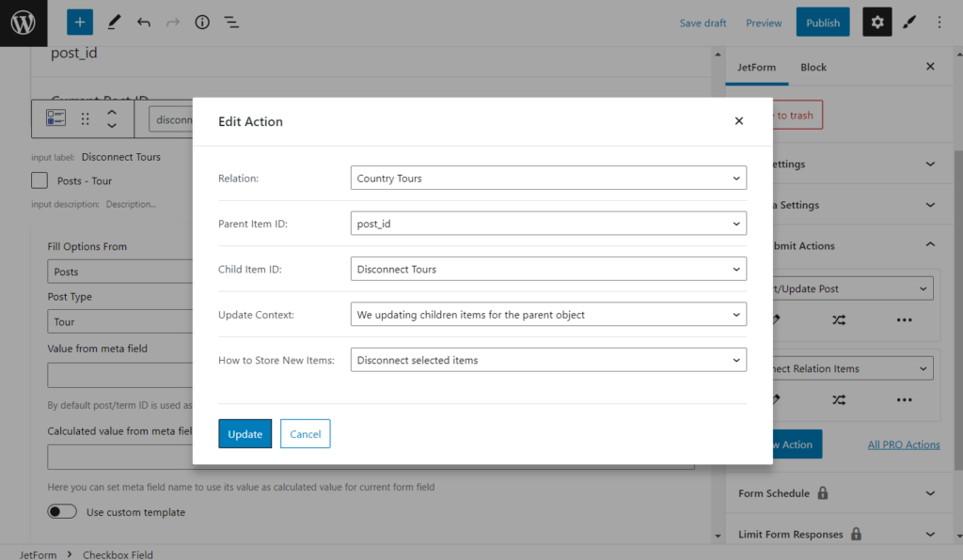Click the post_id block title
This screenshot has height=560, width=963.
(73, 53)
